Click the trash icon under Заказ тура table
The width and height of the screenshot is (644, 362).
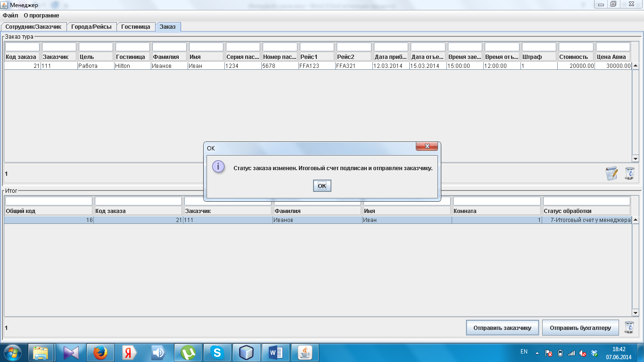(629, 173)
